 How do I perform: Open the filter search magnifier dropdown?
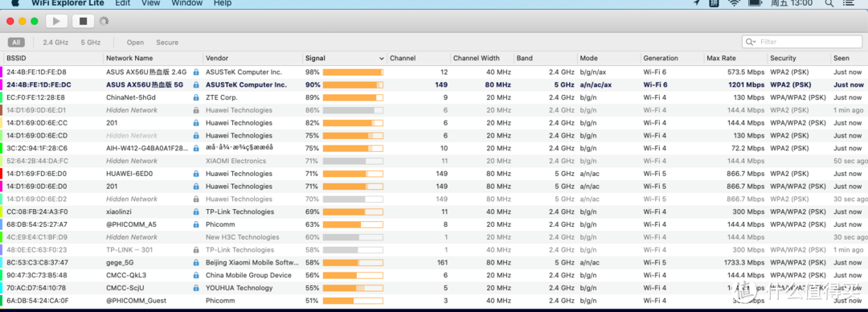[x=751, y=42]
